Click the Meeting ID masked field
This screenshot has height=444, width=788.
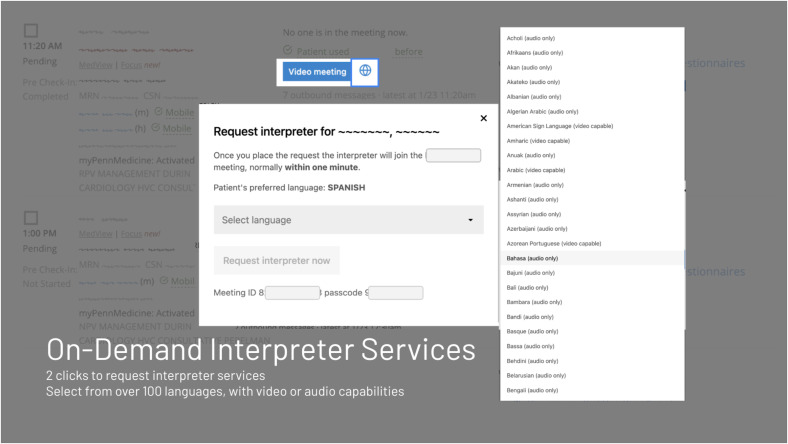click(292, 293)
